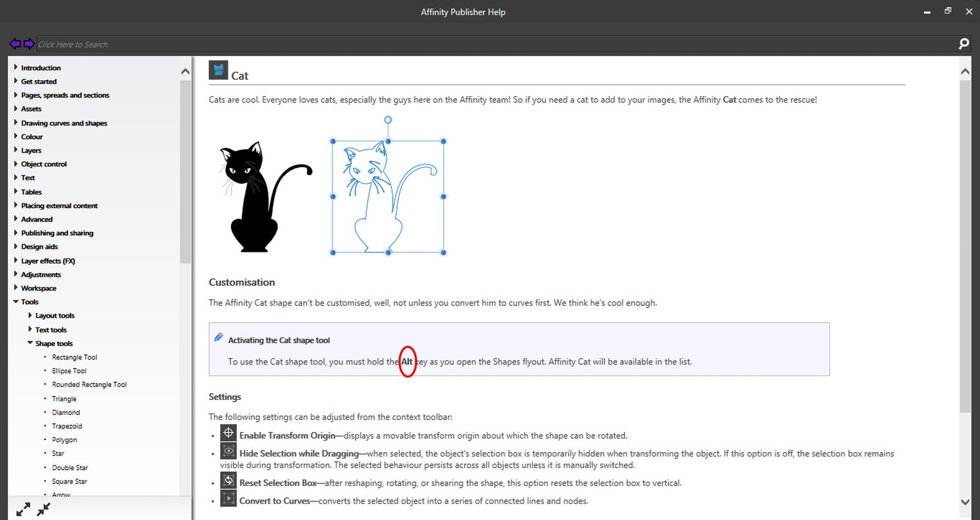Open Placing external content topic
Image resolution: width=980 pixels, height=520 pixels.
click(59, 205)
